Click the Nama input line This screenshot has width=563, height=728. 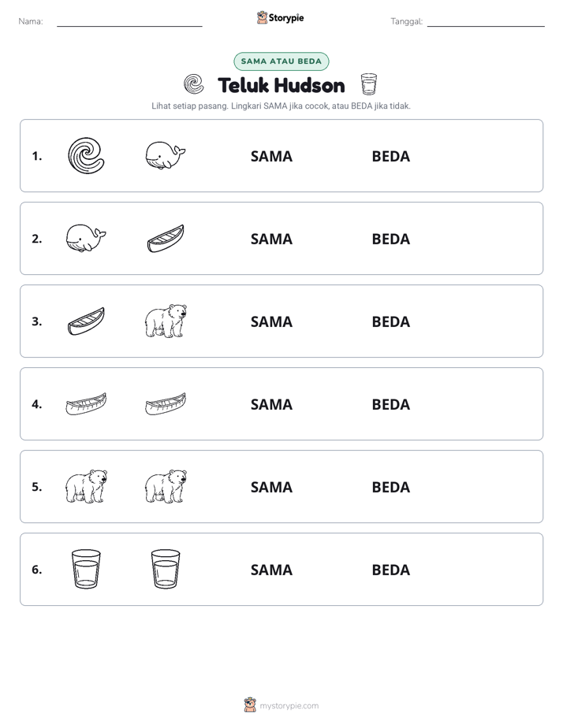coord(129,22)
